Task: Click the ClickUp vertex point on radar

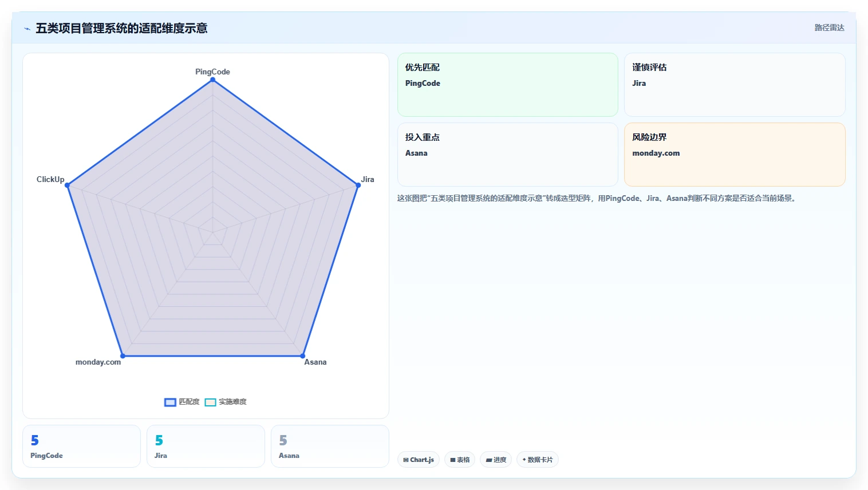Action: (67, 185)
